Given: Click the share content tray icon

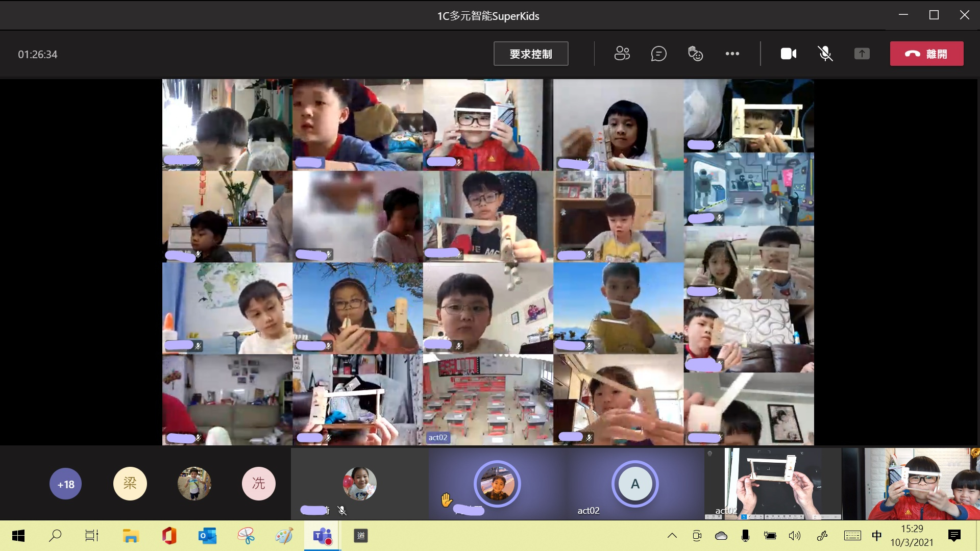Looking at the screenshot, I should (862, 54).
